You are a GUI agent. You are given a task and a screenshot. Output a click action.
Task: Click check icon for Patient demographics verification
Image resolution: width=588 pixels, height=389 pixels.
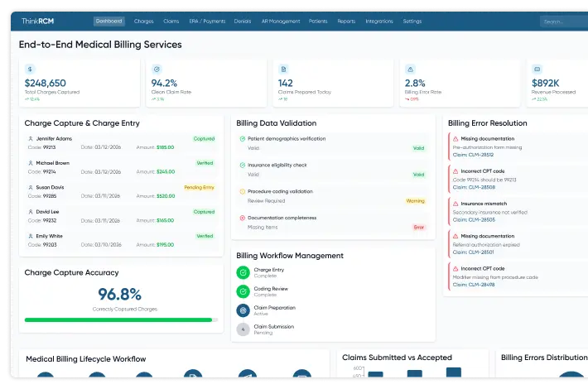click(243, 139)
